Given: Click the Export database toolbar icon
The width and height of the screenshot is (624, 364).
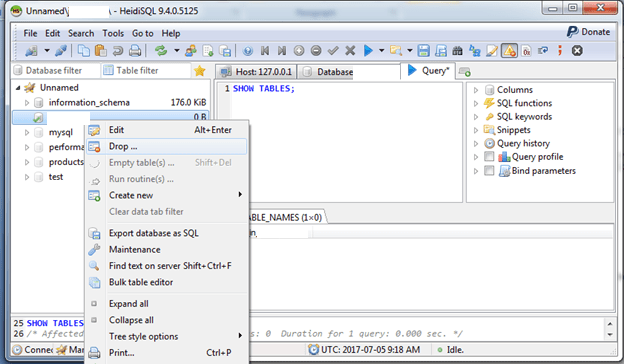Looking at the screenshot, I should tap(226, 51).
